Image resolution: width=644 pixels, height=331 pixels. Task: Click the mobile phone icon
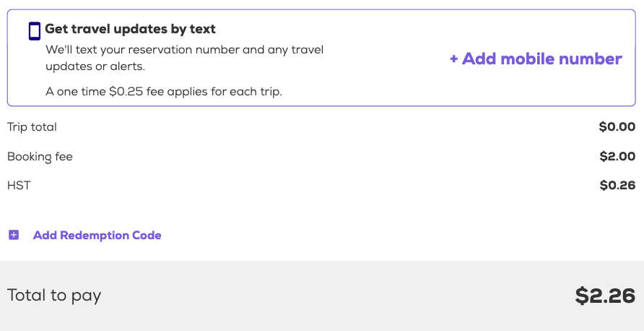[34, 31]
